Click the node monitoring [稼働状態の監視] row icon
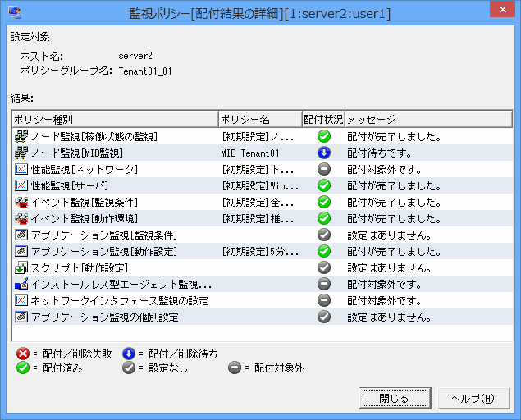This screenshot has height=420, width=521. pos(21,136)
